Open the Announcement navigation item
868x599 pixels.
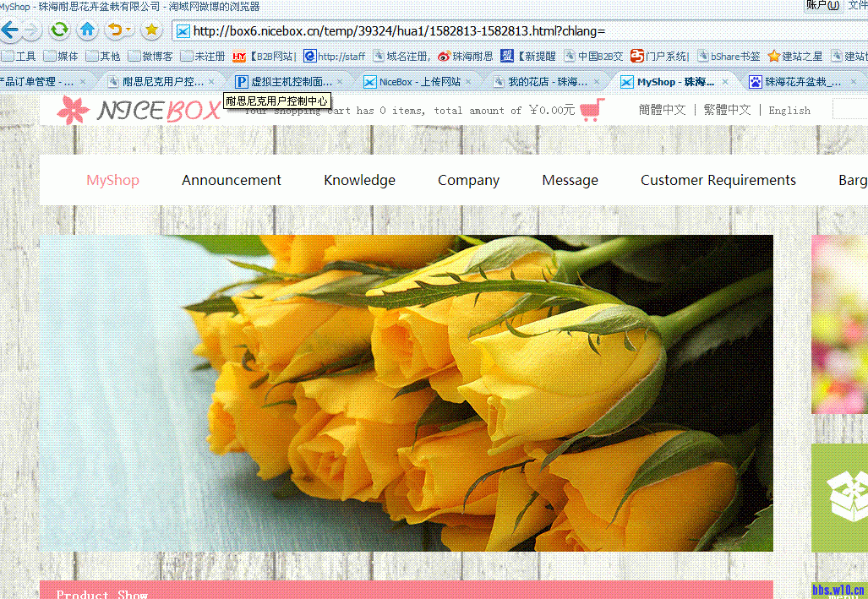[231, 180]
